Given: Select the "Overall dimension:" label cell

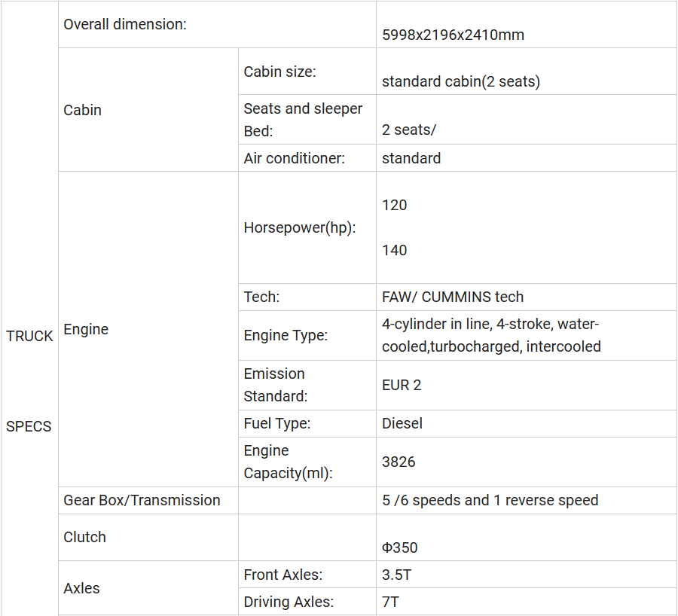Looking at the screenshot, I should point(125,24).
